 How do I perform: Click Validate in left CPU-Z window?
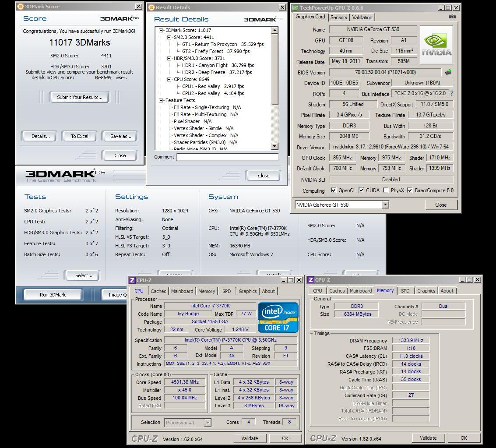pyautogui.click(x=250, y=438)
